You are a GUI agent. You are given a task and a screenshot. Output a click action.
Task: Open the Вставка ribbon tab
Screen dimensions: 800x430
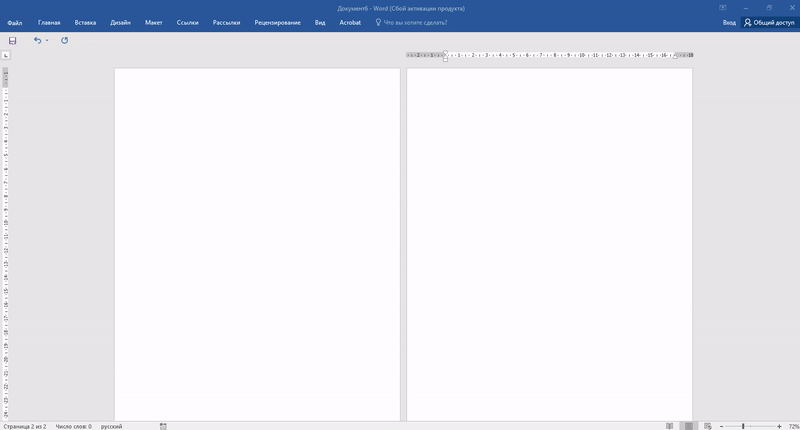click(85, 22)
